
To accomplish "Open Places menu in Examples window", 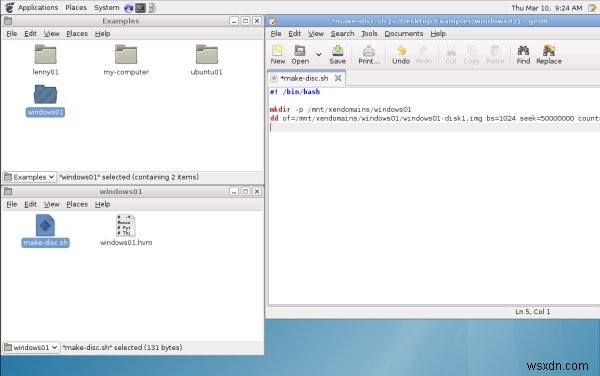I will [77, 34].
